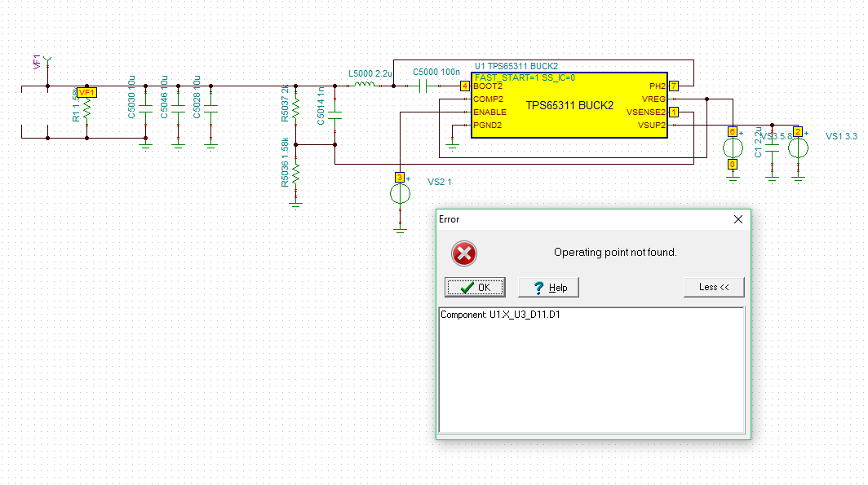
Task: Click node marker 7 at PH2
Action: click(674, 86)
